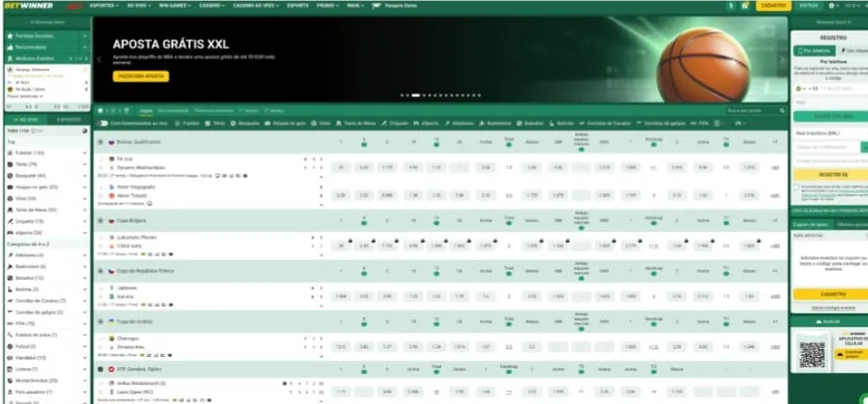Click the Melhores Eventos trophy icon
The width and height of the screenshot is (868, 404).
10,58
